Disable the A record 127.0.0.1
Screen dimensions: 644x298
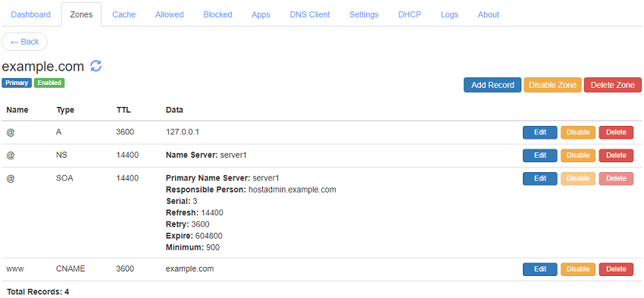578,133
